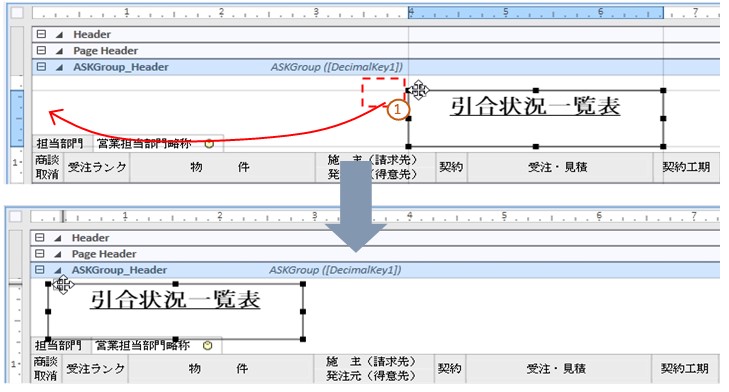Collapse the ASKGroup_Header section in top designer
The width and height of the screenshot is (729, 392).
click(41, 66)
